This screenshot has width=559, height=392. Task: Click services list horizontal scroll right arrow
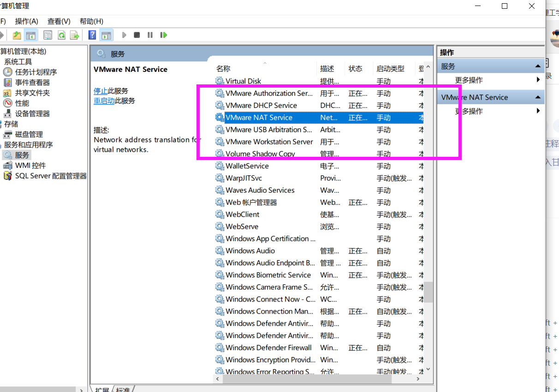418,379
